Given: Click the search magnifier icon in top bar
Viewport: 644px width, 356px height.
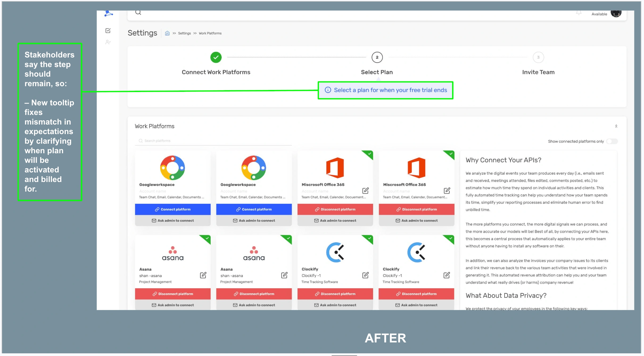Looking at the screenshot, I should [138, 13].
